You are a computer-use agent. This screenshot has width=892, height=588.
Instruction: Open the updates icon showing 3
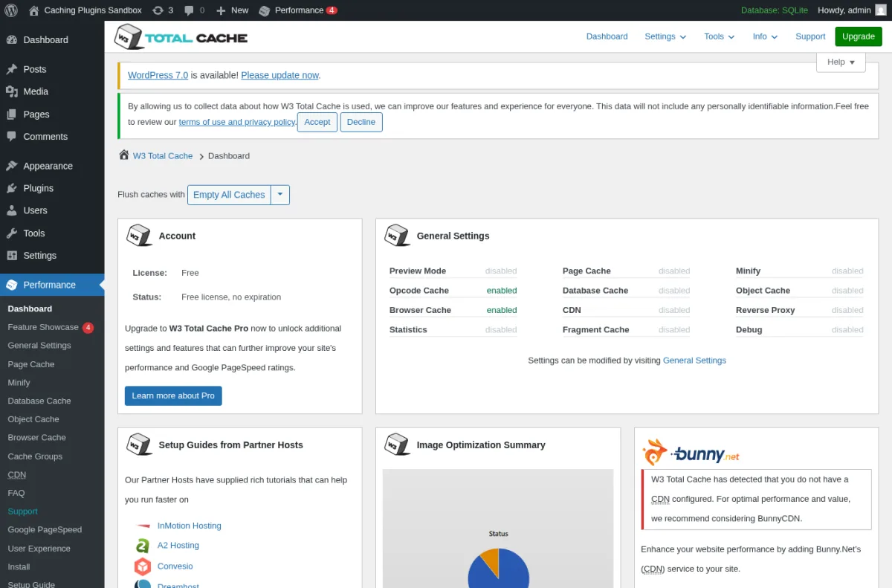point(158,10)
